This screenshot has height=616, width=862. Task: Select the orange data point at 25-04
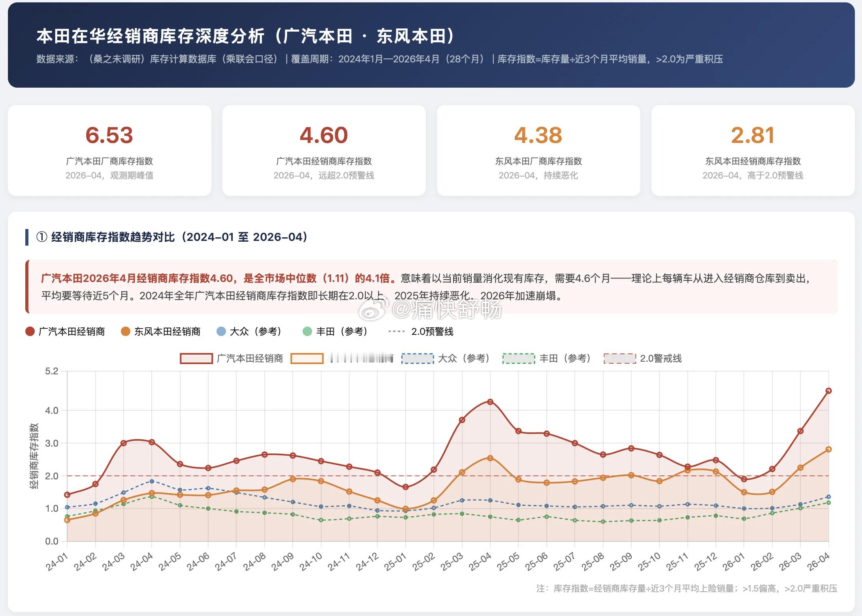pos(490,458)
